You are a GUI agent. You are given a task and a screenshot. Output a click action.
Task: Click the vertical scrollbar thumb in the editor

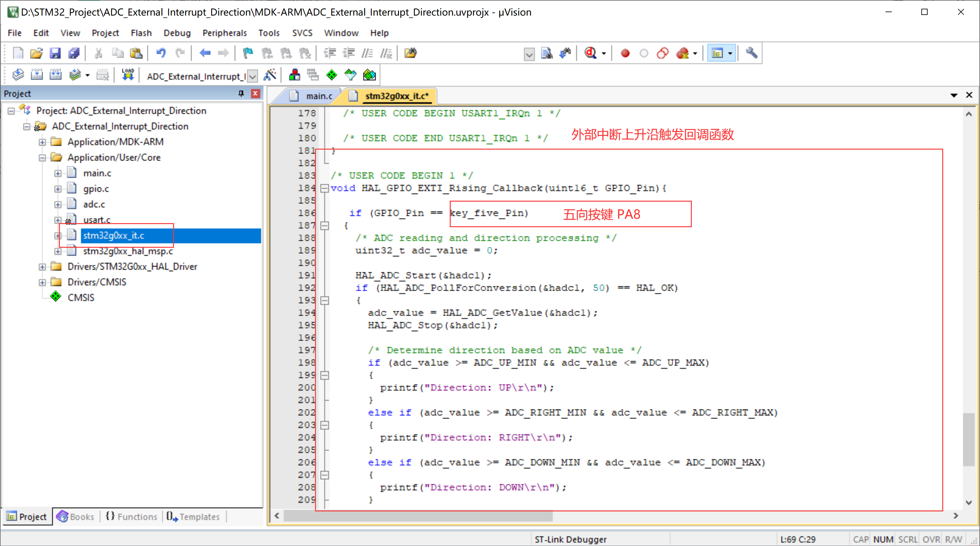968,439
